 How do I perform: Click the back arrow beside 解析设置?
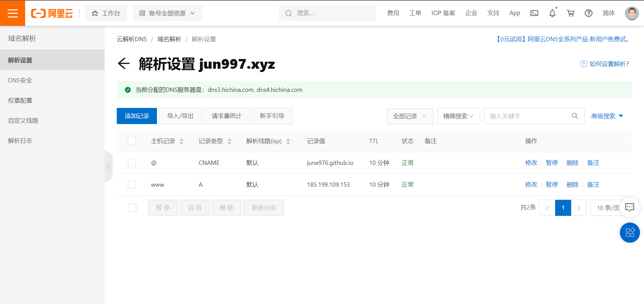click(124, 63)
